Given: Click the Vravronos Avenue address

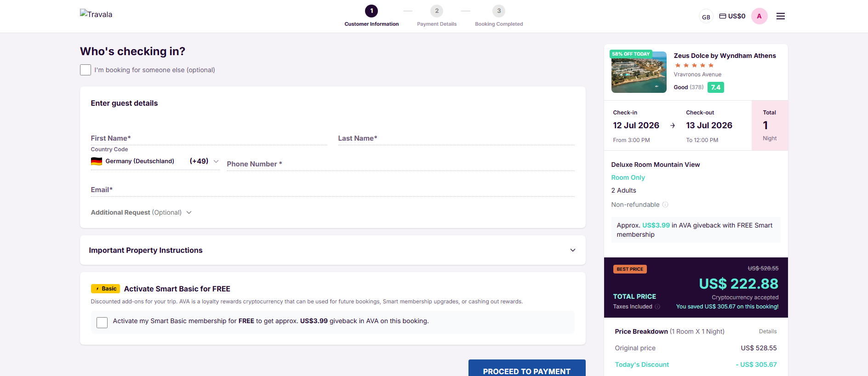Looking at the screenshot, I should pyautogui.click(x=697, y=74).
